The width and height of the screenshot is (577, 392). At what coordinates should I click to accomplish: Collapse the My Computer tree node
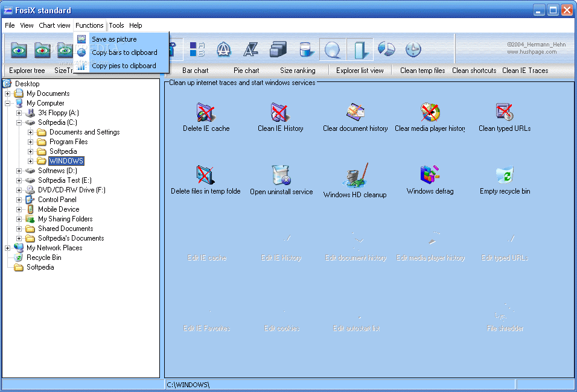click(7, 103)
